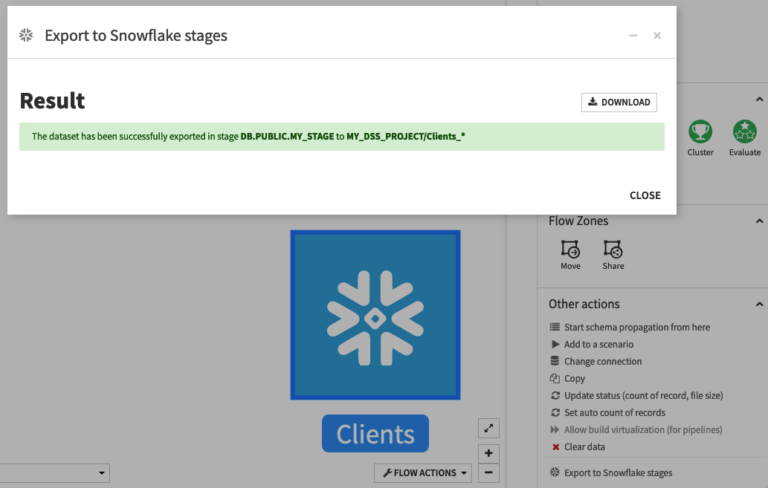Image resolution: width=768 pixels, height=488 pixels.
Task: Click the Share flow zone icon
Action: 613,250
